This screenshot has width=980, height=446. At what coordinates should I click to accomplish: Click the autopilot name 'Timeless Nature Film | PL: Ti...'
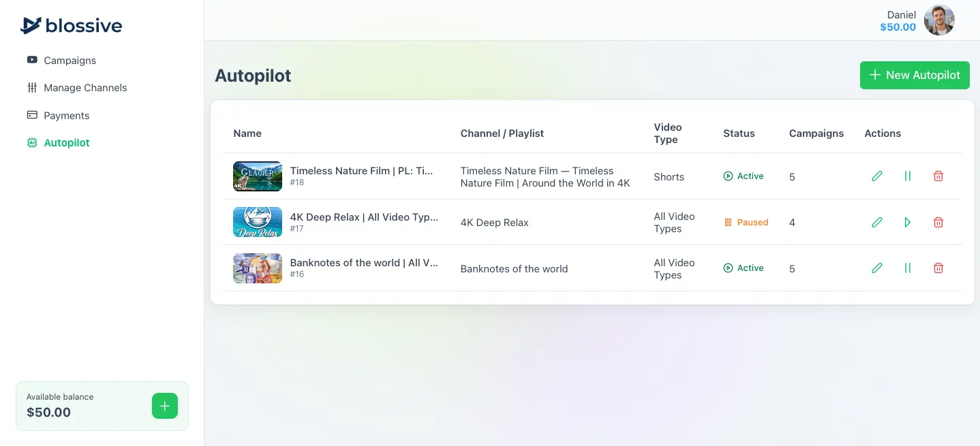361,171
